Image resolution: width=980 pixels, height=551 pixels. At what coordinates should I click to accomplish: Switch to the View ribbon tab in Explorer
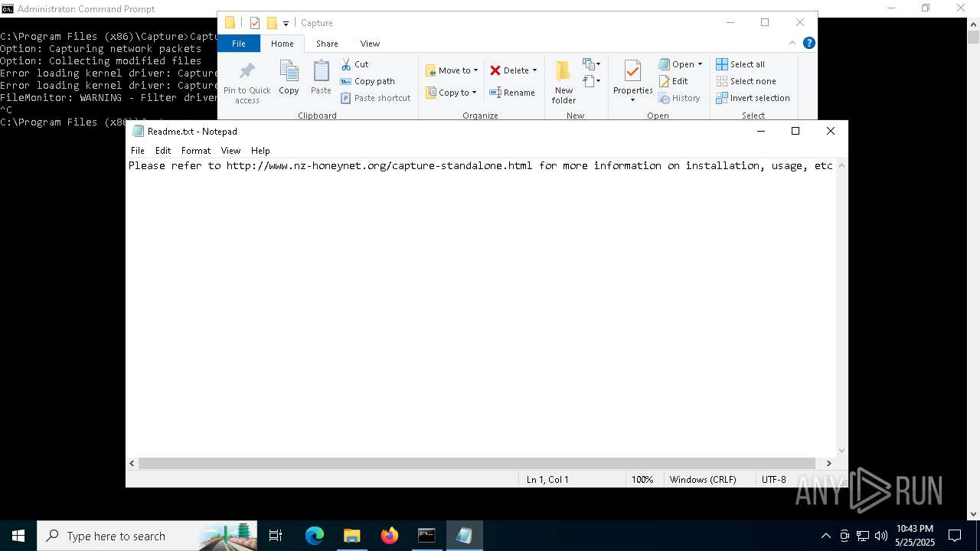pos(370,44)
